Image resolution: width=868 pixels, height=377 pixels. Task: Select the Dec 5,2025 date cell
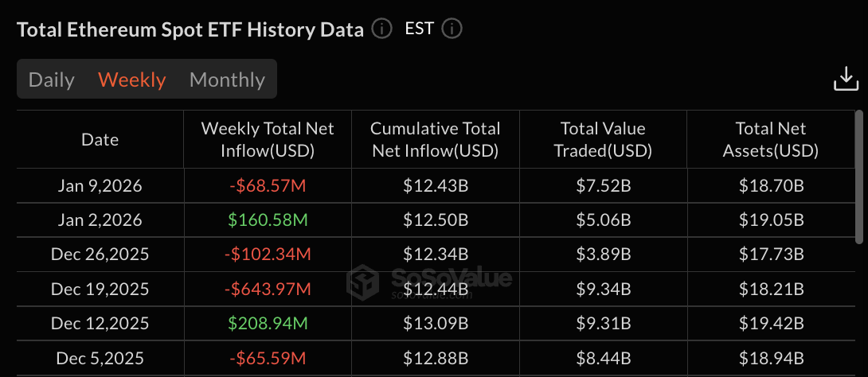100,358
